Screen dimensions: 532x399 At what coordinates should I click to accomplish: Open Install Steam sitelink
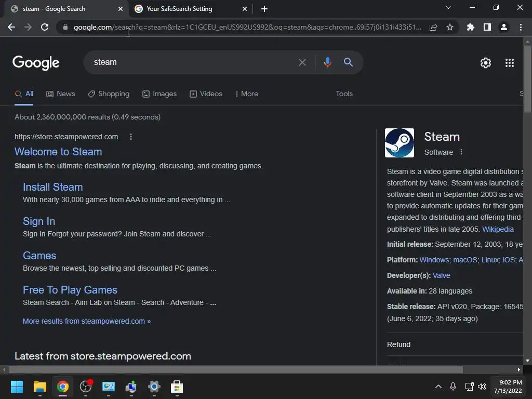(53, 187)
